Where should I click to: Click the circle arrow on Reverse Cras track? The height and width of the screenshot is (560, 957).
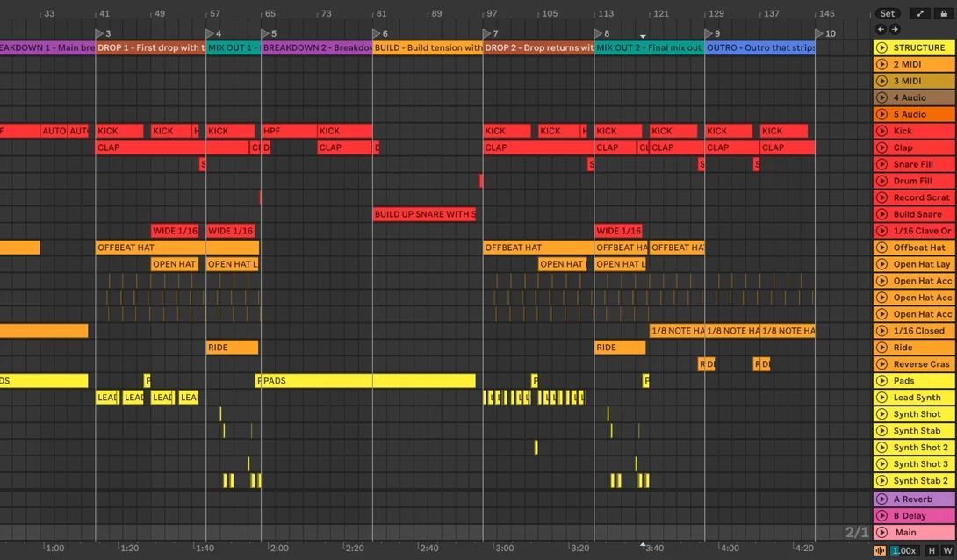(x=881, y=364)
